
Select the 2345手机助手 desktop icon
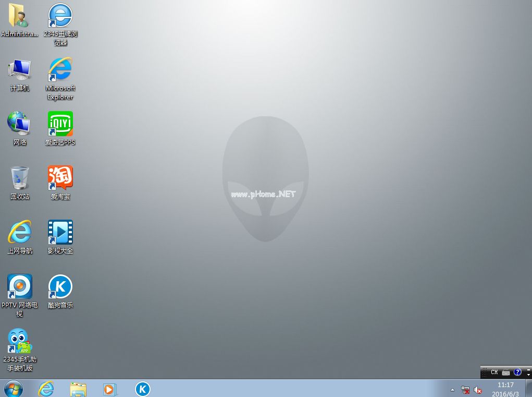pos(19,341)
